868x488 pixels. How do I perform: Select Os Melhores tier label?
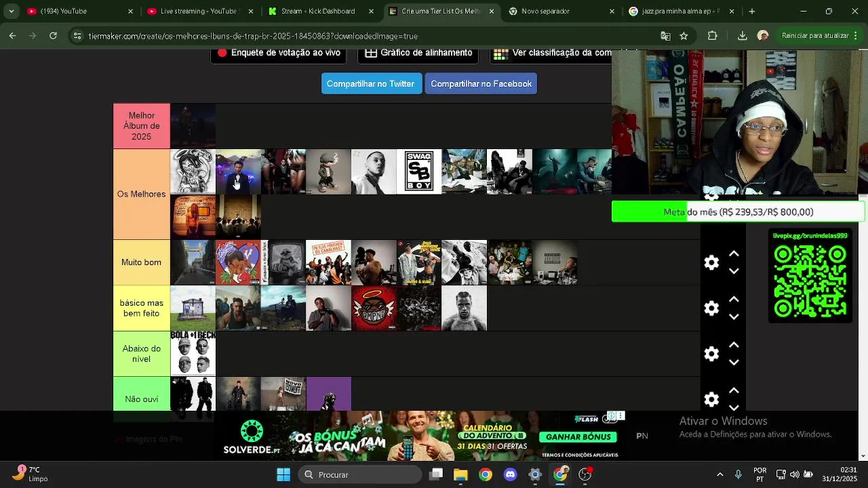click(142, 194)
